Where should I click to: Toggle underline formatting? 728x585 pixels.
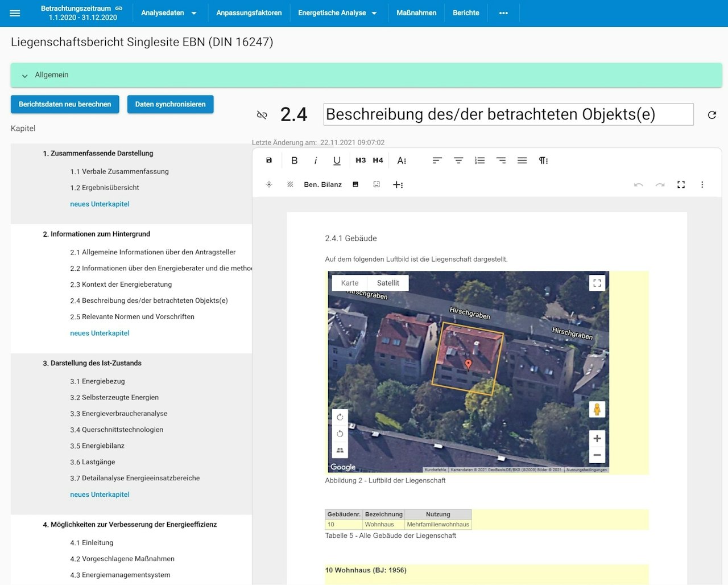[337, 160]
